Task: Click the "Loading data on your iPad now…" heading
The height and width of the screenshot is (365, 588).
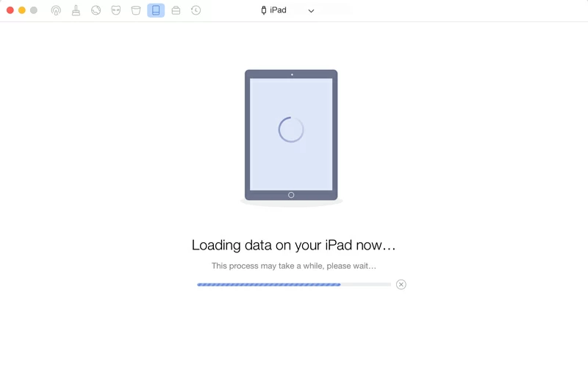Action: click(293, 245)
